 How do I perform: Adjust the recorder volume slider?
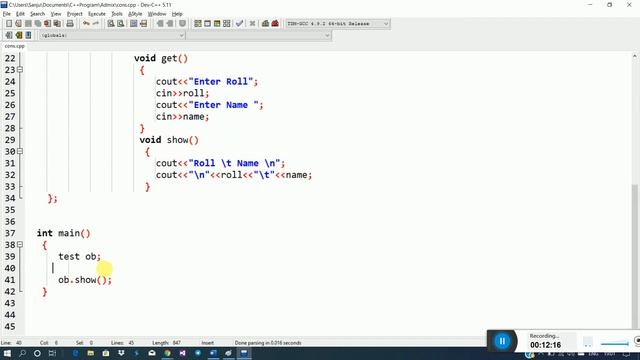[615, 344]
